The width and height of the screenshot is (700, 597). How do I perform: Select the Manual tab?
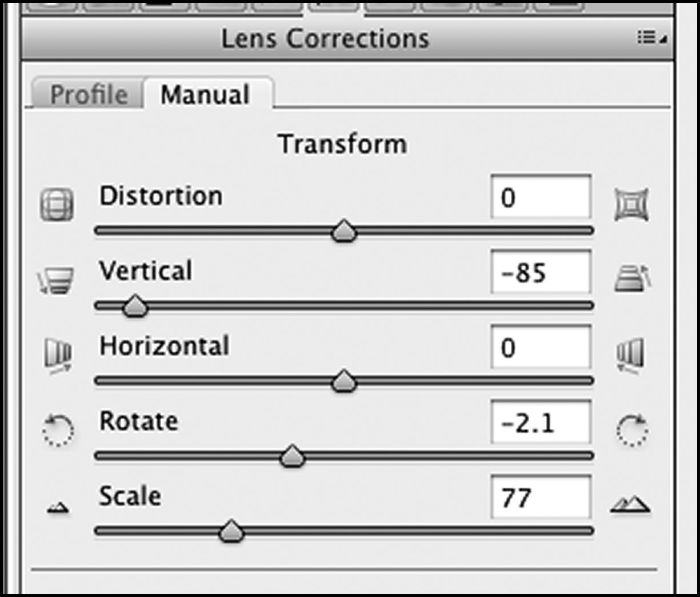(205, 94)
